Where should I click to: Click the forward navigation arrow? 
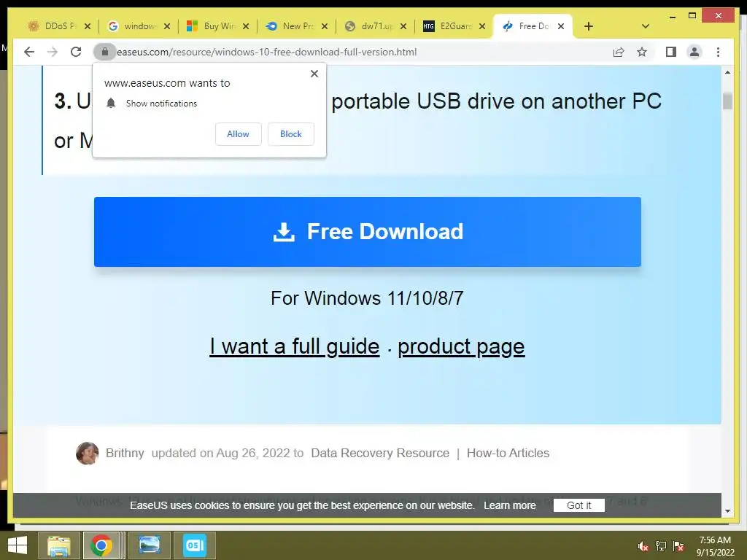53,52
